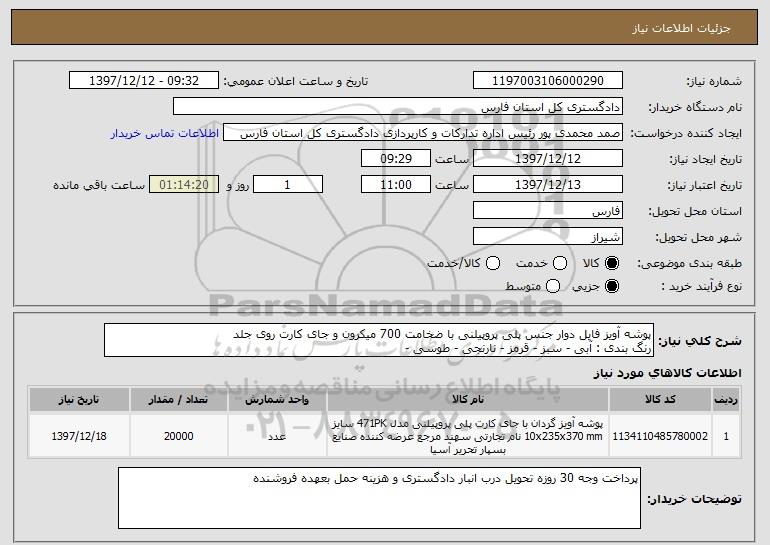The height and width of the screenshot is (545, 770).
Task: Click the row number 1 cell
Action: click(726, 436)
